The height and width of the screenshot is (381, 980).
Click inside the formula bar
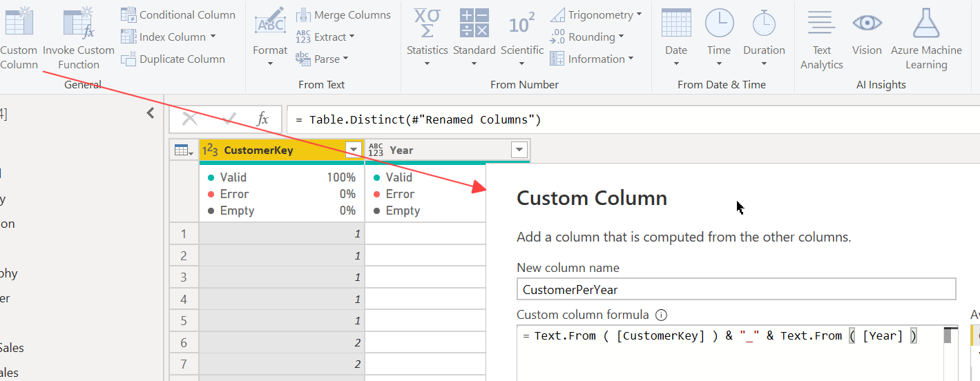(633, 119)
